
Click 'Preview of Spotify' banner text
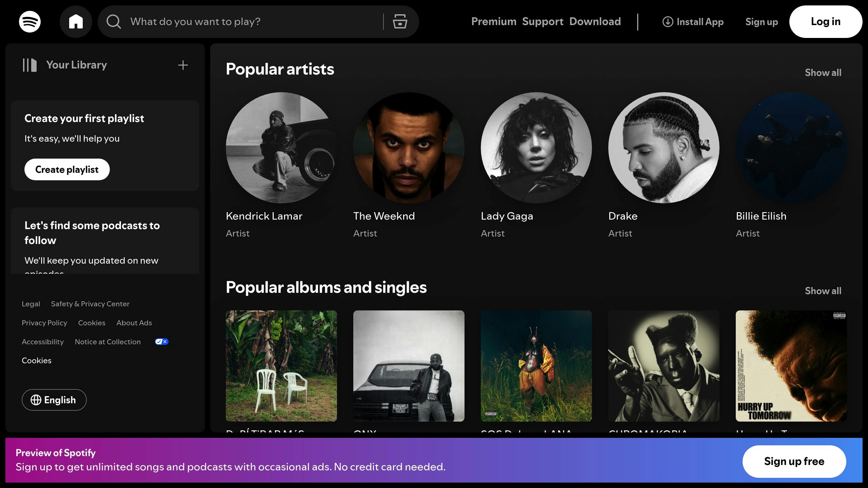pos(56,453)
